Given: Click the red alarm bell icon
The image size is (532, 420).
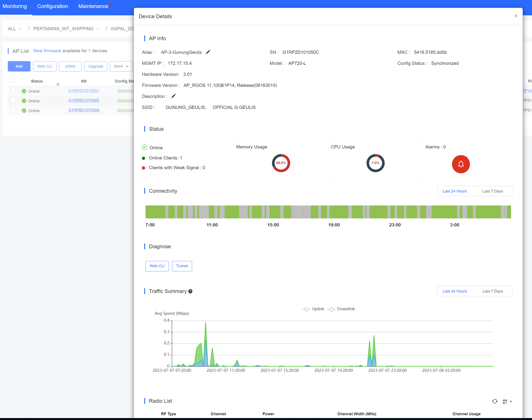Looking at the screenshot, I should 461,164.
